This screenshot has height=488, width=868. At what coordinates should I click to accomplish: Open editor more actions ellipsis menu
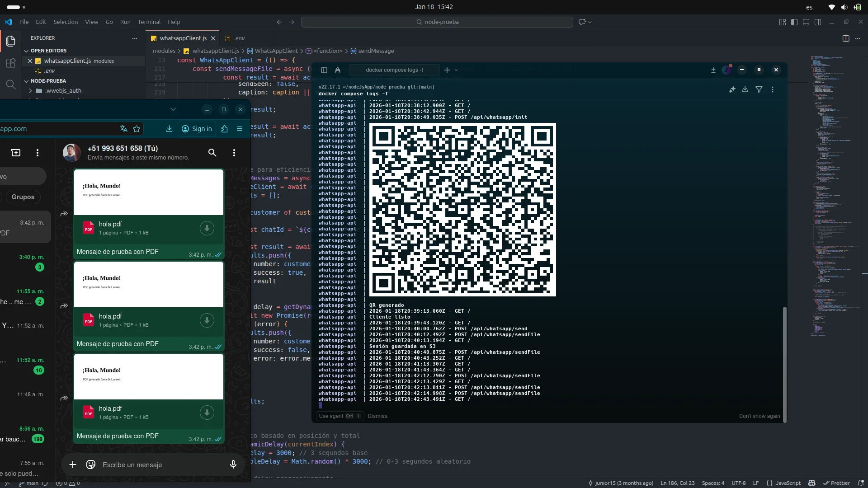[858, 38]
